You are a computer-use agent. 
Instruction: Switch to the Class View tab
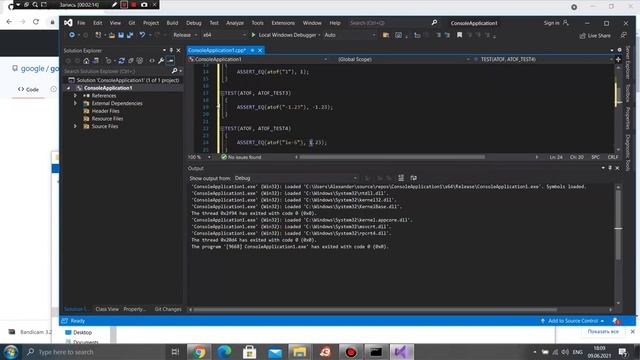point(107,309)
